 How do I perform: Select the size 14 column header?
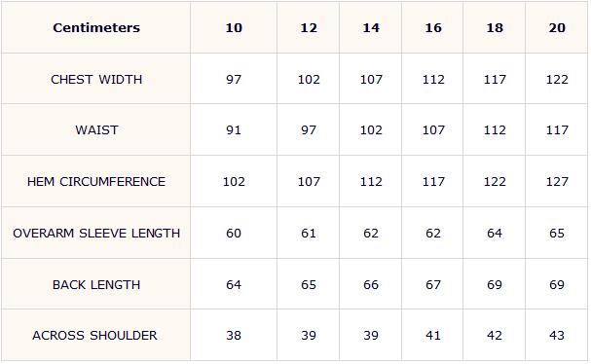[x=371, y=28]
